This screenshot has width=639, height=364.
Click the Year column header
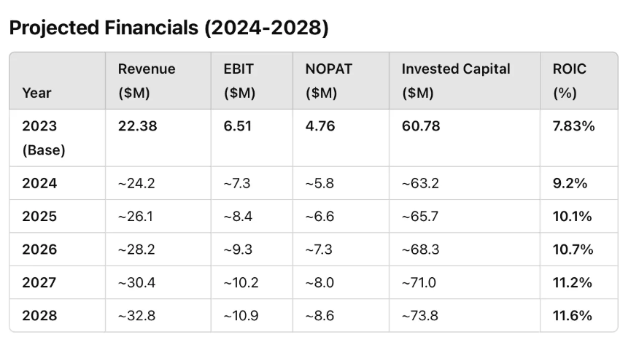coord(37,93)
